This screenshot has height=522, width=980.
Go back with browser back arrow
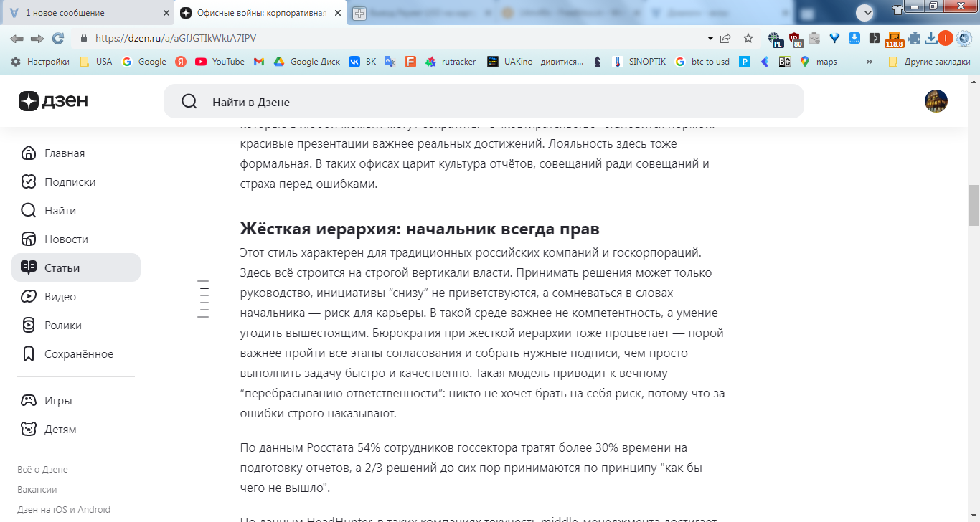(x=17, y=38)
